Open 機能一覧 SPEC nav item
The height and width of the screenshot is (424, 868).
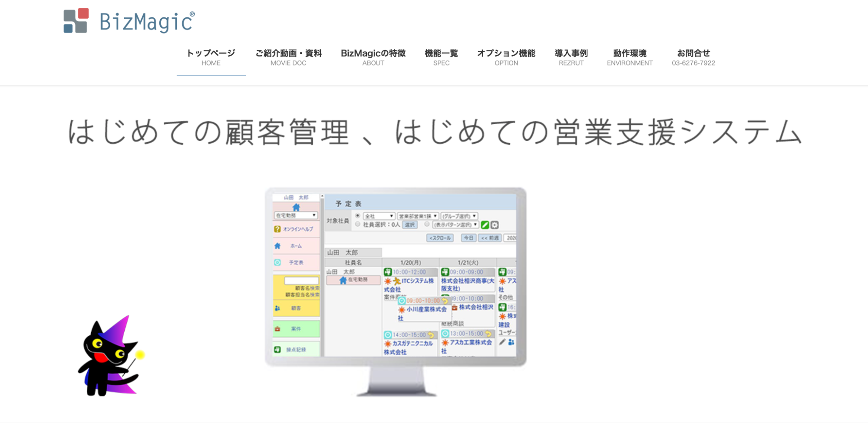441,57
